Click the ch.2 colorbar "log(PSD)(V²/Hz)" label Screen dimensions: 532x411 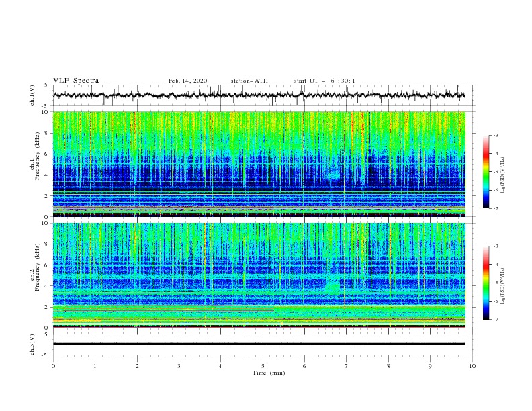[503, 285]
